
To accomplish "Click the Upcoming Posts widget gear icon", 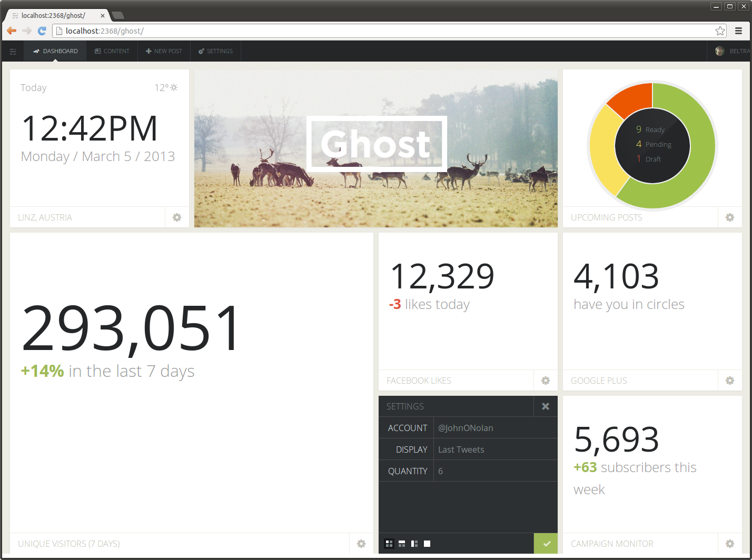I will click(730, 217).
